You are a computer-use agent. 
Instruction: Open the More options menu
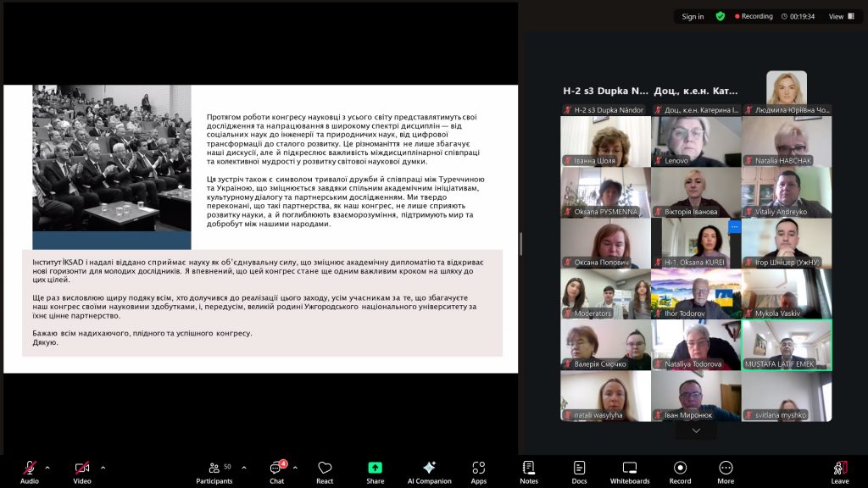click(726, 471)
